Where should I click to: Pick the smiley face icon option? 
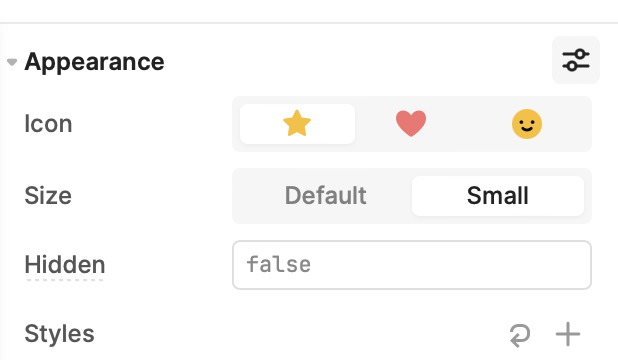click(x=527, y=124)
